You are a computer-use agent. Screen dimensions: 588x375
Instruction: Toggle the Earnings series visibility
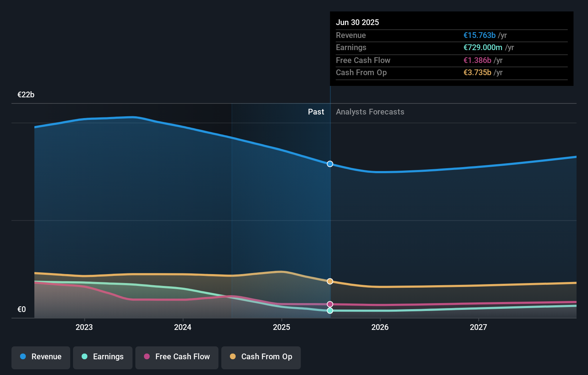pos(102,357)
